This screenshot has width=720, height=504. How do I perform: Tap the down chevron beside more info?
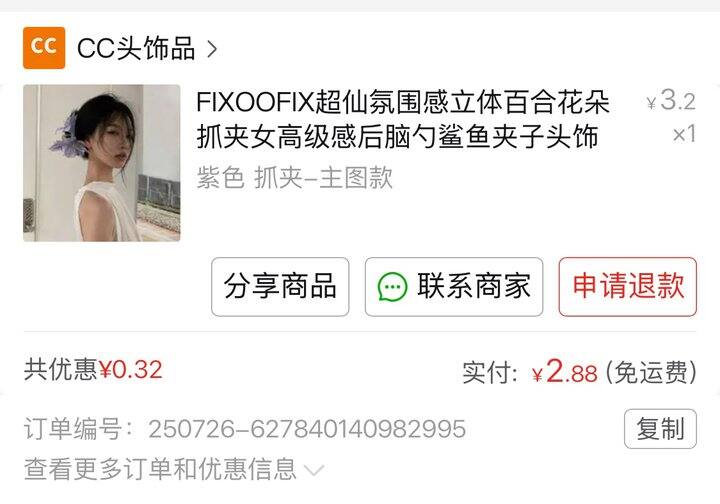pos(315,470)
